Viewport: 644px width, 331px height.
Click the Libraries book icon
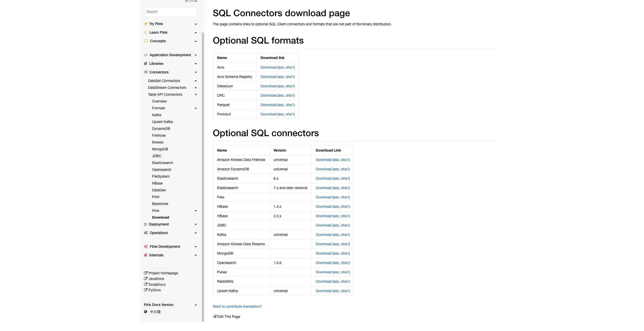[x=146, y=64]
